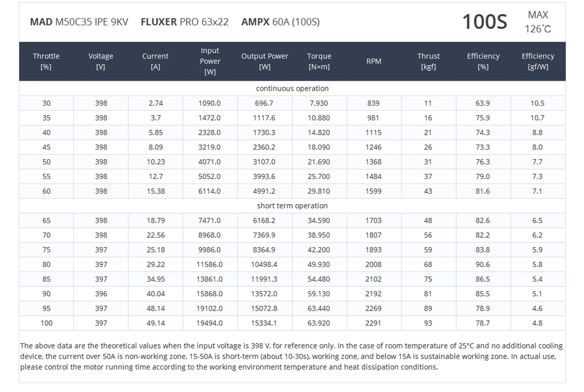Image resolution: width=584 pixels, height=392 pixels.
Task: Click the 19494.0 input power cell
Action: click(x=210, y=323)
